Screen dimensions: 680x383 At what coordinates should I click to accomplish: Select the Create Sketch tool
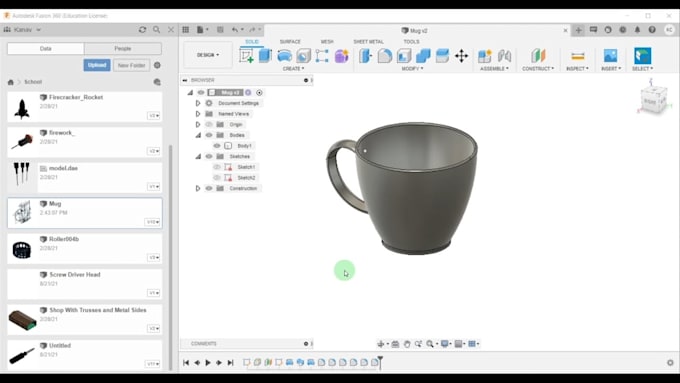pos(246,56)
